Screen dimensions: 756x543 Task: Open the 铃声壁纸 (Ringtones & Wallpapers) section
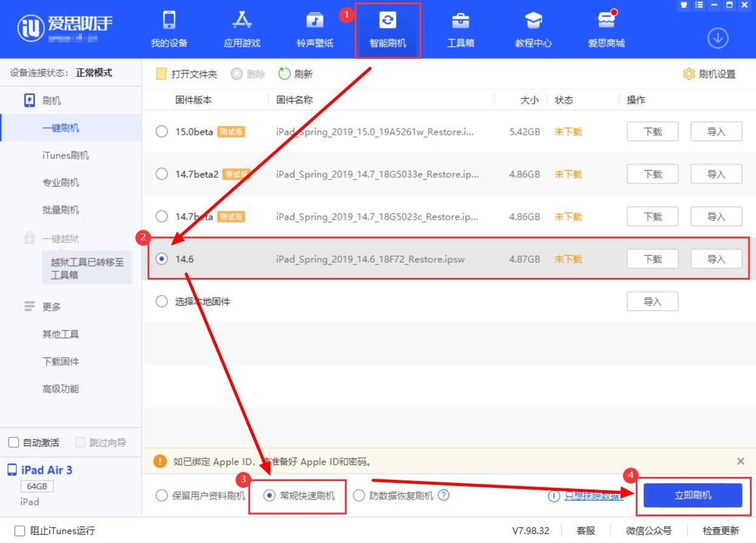[314, 29]
